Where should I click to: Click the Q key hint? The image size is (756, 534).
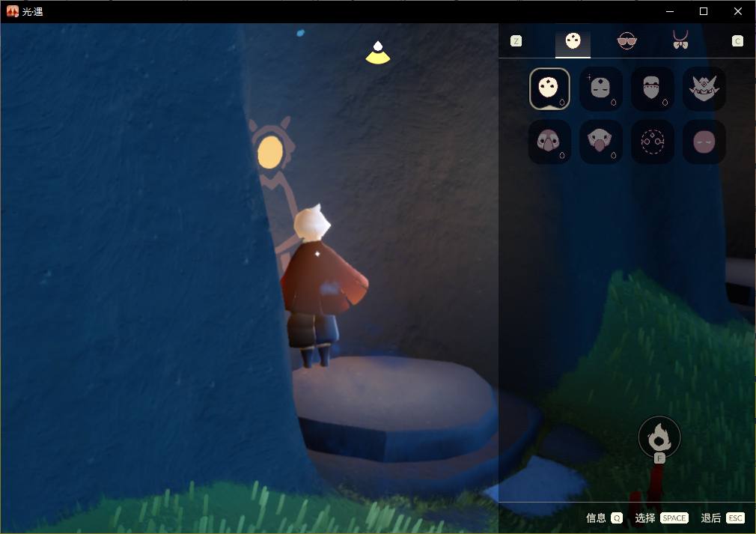617,518
